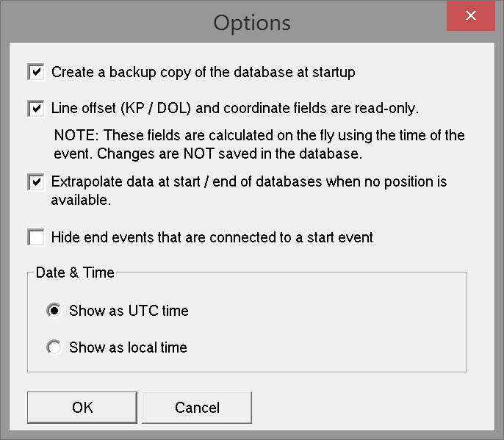
Task: Click the 'Date & Time' group heading
Action: (75, 273)
